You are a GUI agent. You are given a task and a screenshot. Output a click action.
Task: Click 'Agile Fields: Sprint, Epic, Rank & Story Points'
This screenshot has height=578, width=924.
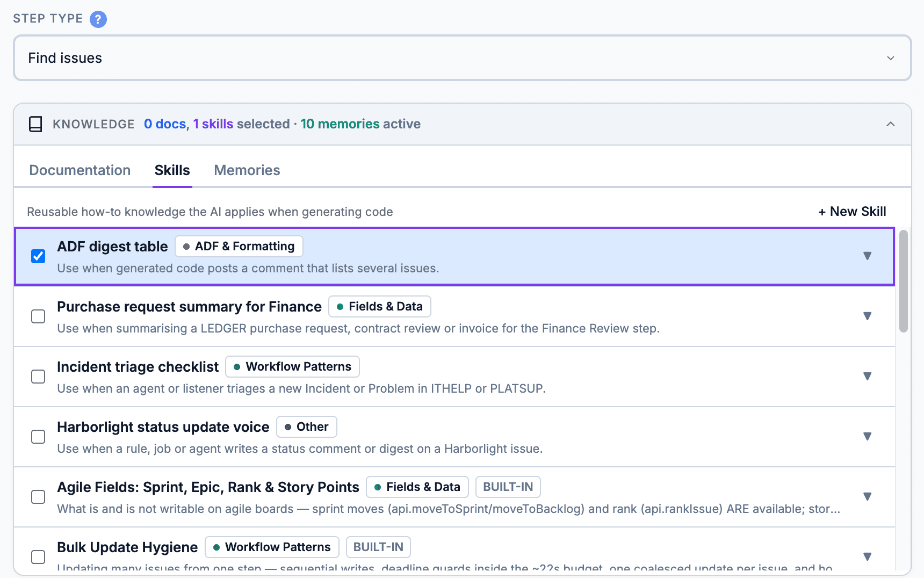[x=208, y=487]
